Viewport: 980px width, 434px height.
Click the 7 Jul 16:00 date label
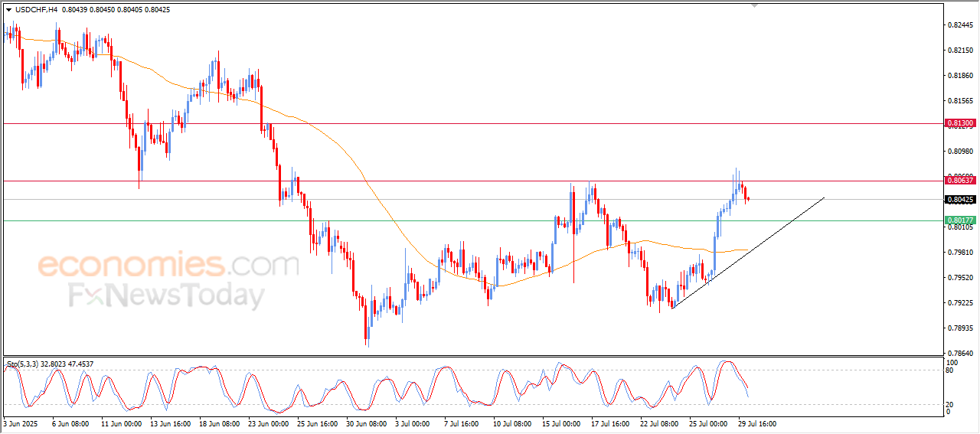(462, 423)
